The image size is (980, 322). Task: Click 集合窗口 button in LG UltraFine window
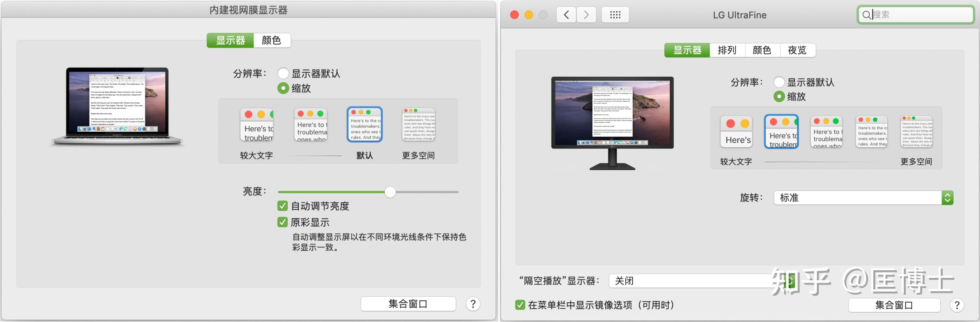tap(894, 306)
